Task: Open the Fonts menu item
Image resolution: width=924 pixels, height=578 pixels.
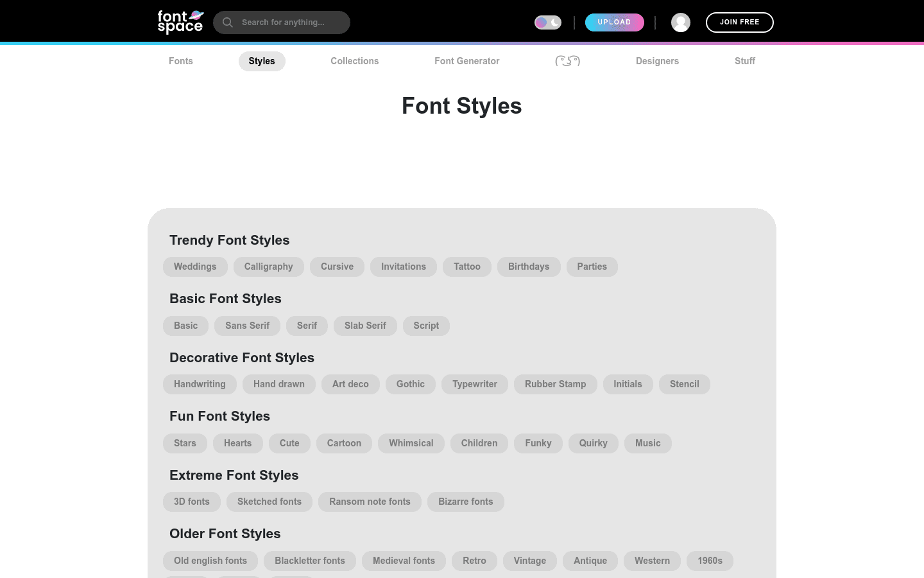Action: click(180, 61)
